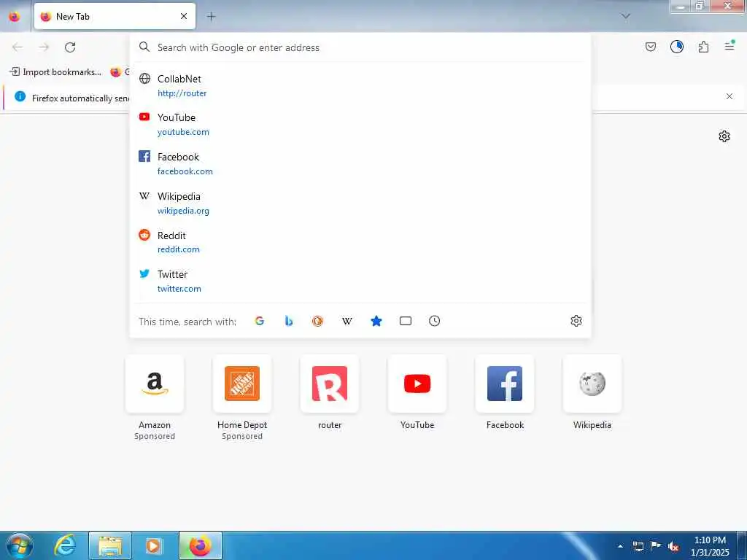Open New Tab personalize gear icon
Viewport: 747px width, 560px height.
point(724,136)
